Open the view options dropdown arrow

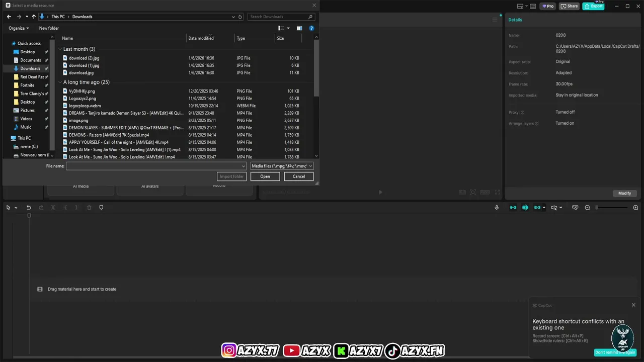point(288,28)
